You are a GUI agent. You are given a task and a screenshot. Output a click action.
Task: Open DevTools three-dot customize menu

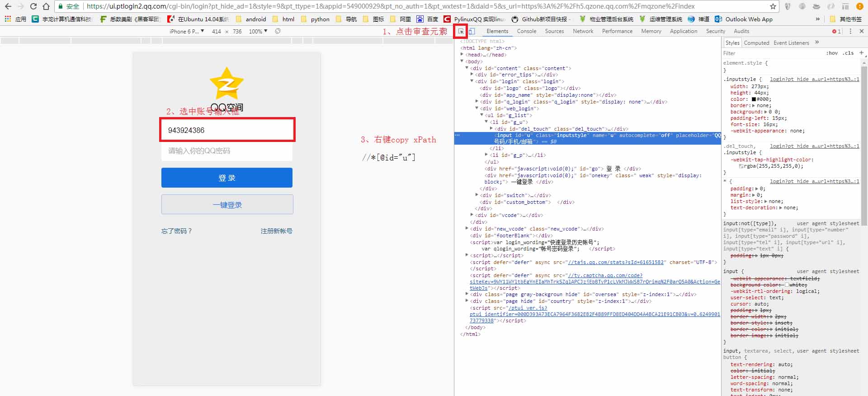(x=850, y=31)
